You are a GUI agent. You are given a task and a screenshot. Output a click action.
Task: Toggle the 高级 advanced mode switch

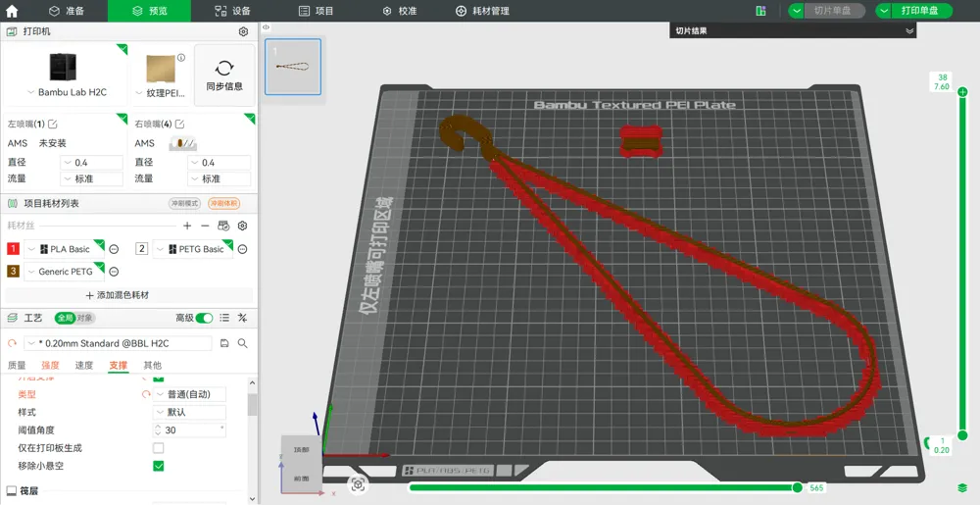[204, 318]
